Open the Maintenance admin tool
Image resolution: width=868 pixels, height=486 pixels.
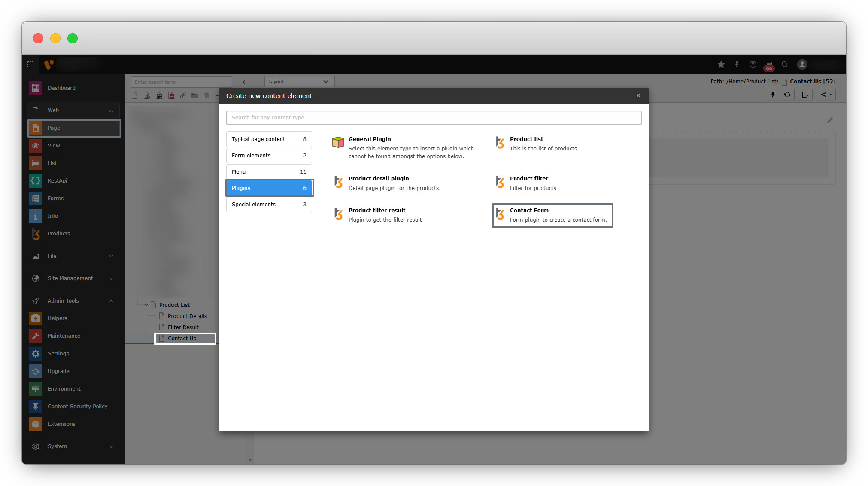(64, 336)
